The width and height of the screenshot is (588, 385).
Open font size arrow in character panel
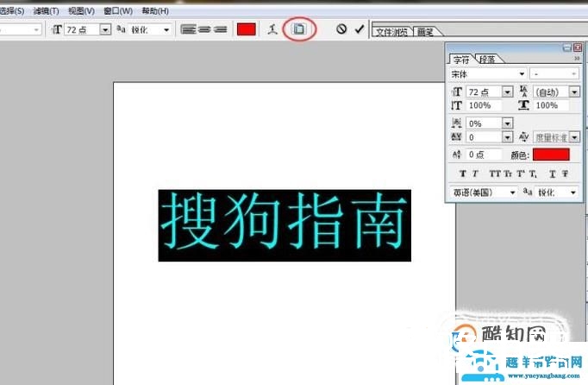tap(507, 92)
